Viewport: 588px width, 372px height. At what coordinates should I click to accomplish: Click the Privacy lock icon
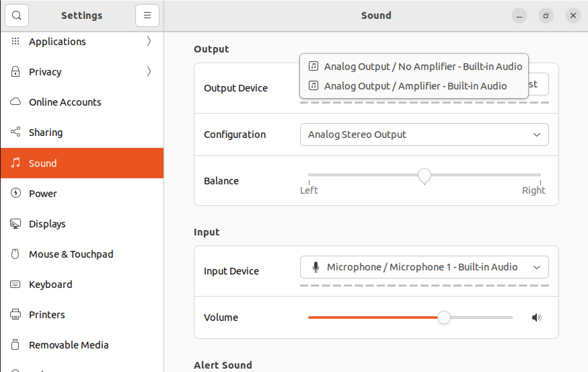tap(15, 72)
